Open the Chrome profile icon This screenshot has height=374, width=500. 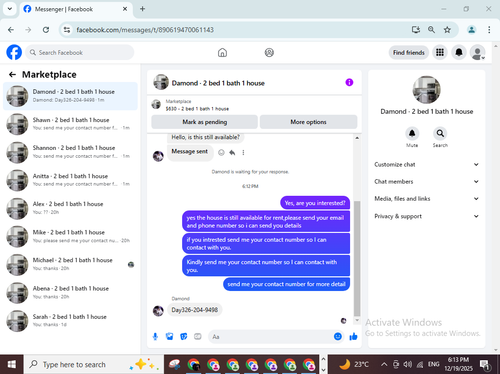[471, 30]
